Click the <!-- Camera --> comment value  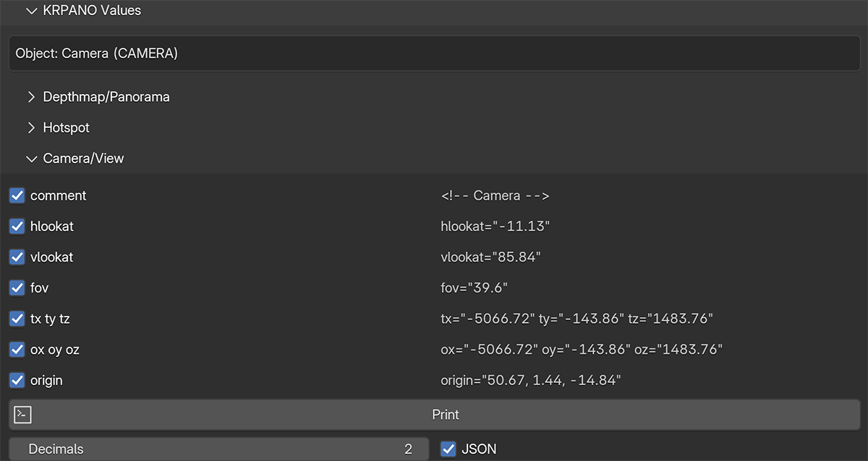tap(495, 196)
